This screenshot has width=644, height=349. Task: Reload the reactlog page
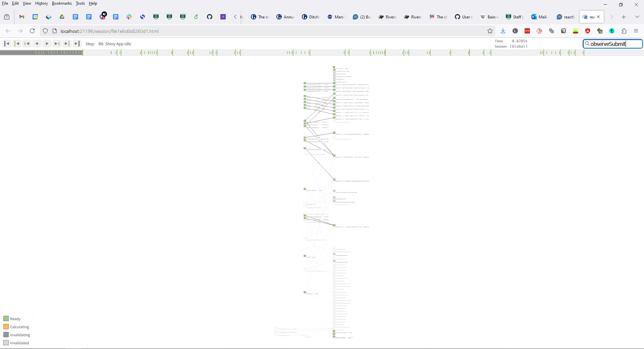coord(32,31)
